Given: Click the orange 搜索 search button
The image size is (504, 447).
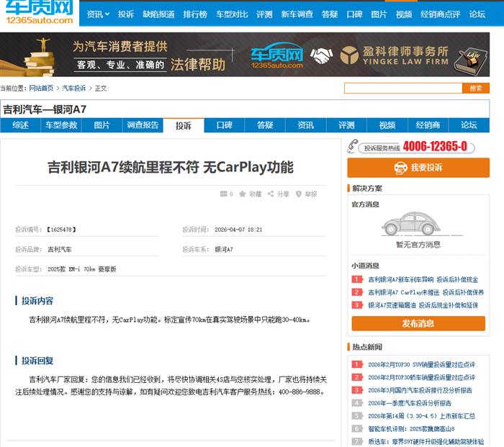Looking at the screenshot, I should (x=475, y=88).
